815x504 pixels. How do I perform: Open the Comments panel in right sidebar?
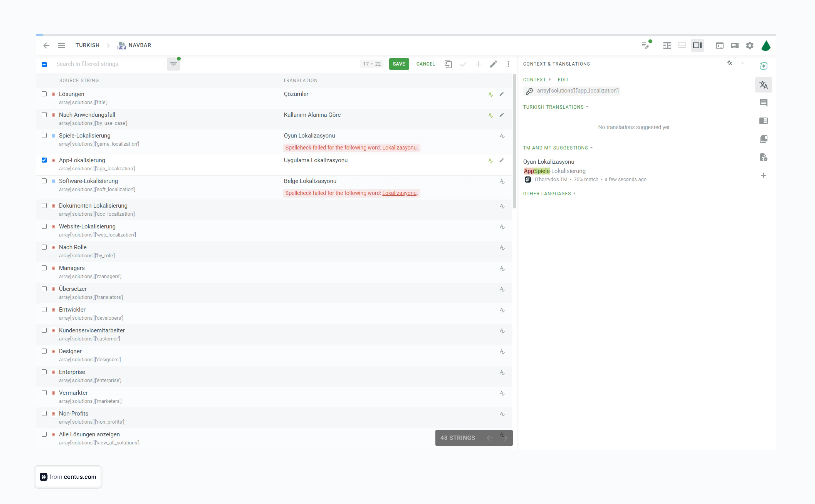tap(764, 103)
